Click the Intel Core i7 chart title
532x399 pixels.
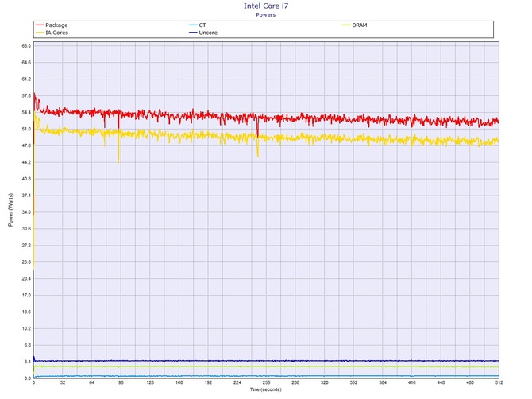(266, 6)
